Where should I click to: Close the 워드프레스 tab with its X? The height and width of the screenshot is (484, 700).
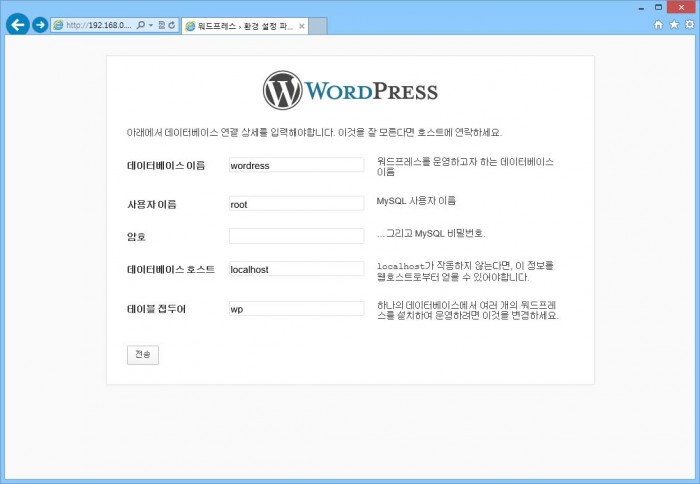(302, 26)
